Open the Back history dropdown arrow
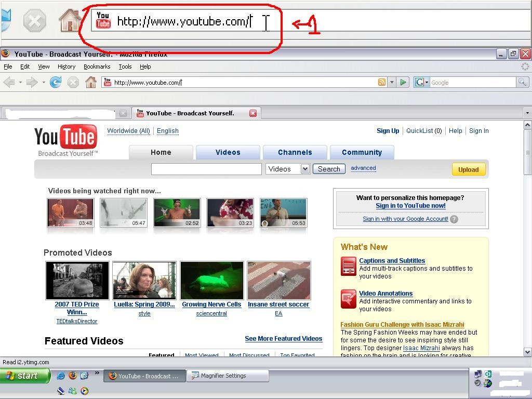 pos(20,82)
